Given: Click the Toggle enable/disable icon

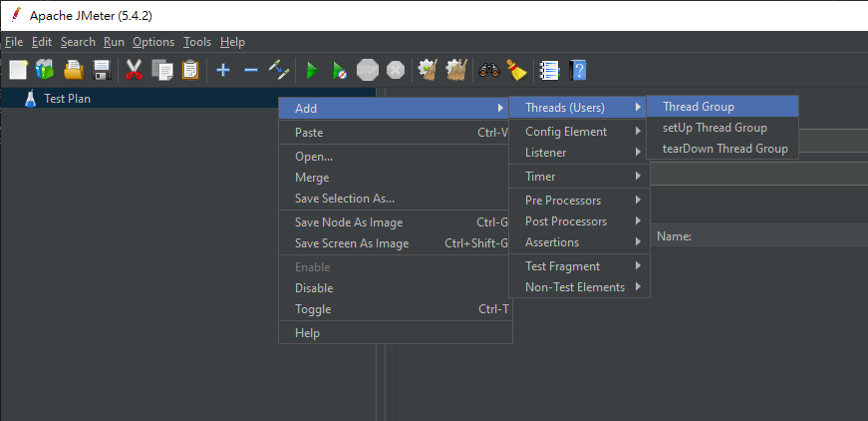Looking at the screenshot, I should pos(279,71).
